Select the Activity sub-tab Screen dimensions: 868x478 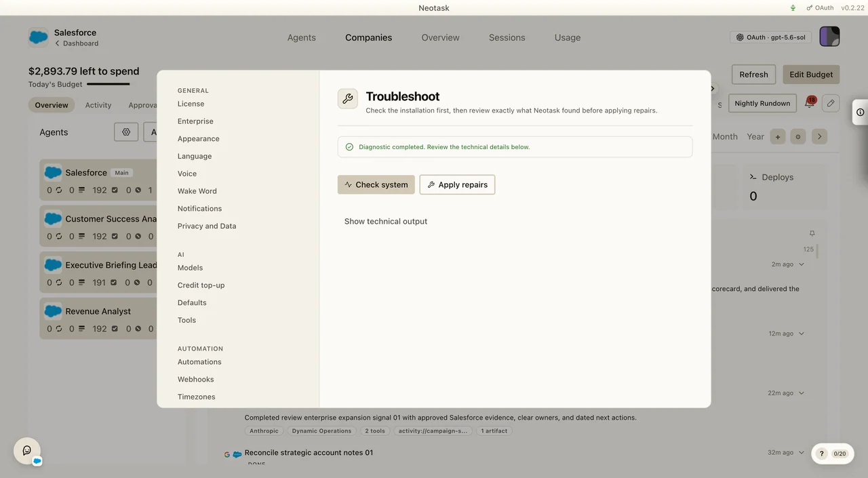tap(98, 105)
